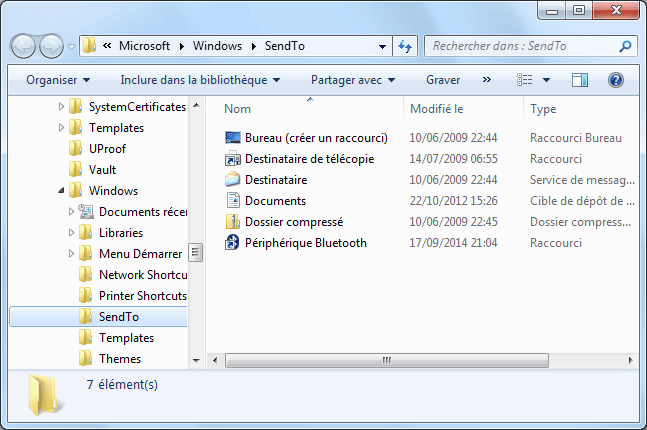
Task: Select the Windows folder in tree
Action: coord(113,191)
